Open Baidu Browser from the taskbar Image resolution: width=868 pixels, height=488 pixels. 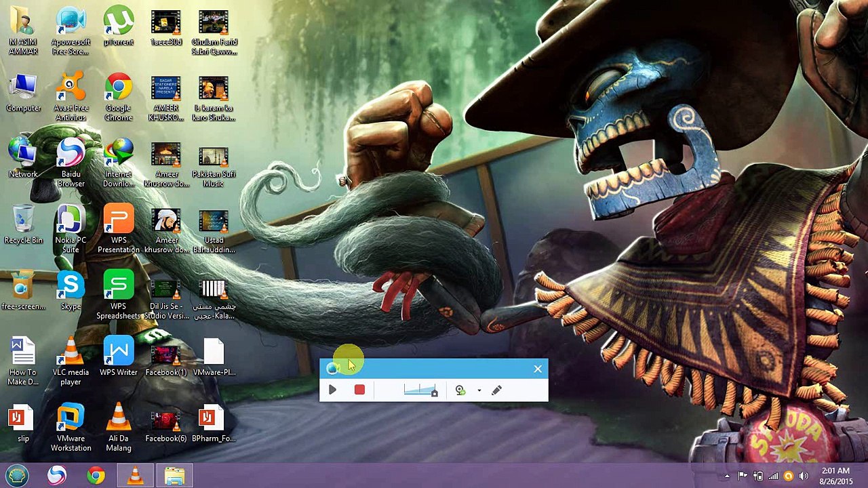[x=56, y=476]
